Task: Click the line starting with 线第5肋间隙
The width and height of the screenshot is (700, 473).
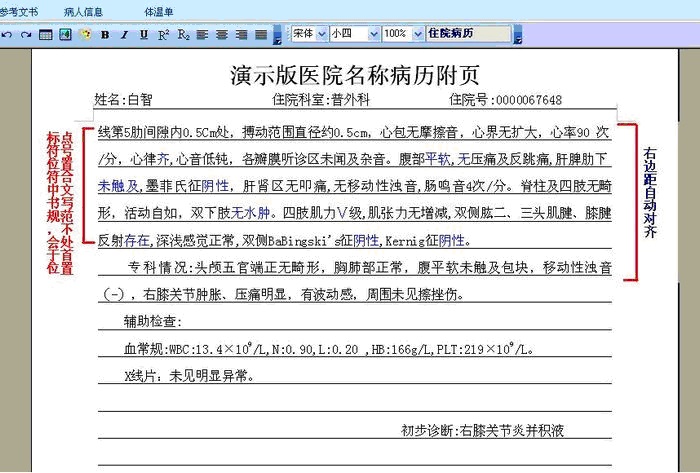Action: 354,132
